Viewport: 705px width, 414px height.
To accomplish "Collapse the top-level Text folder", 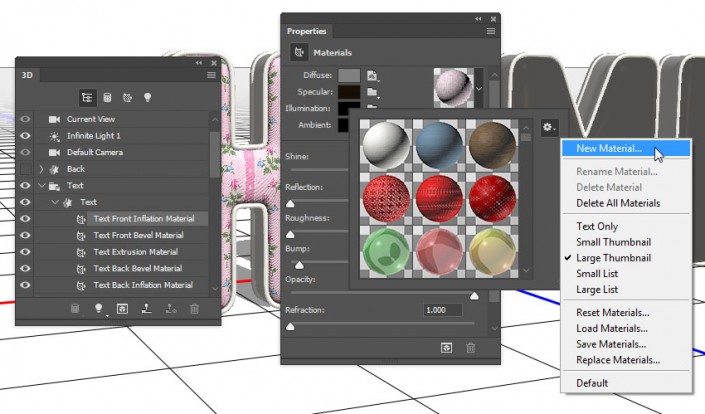I will point(42,186).
